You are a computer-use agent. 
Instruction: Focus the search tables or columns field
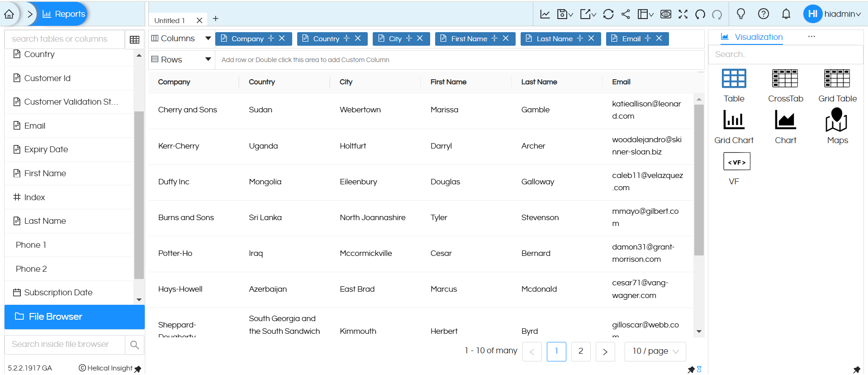tap(65, 39)
